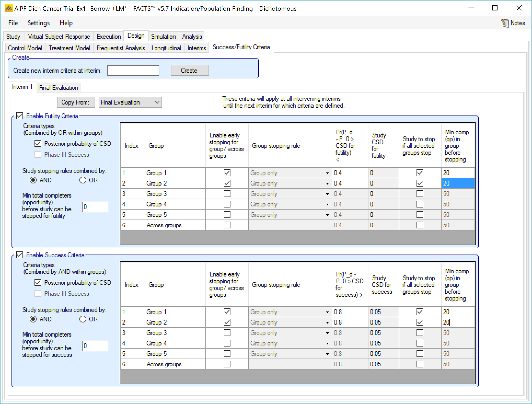Click the FACTS application logo icon
532x404 pixels.
tap(9, 9)
